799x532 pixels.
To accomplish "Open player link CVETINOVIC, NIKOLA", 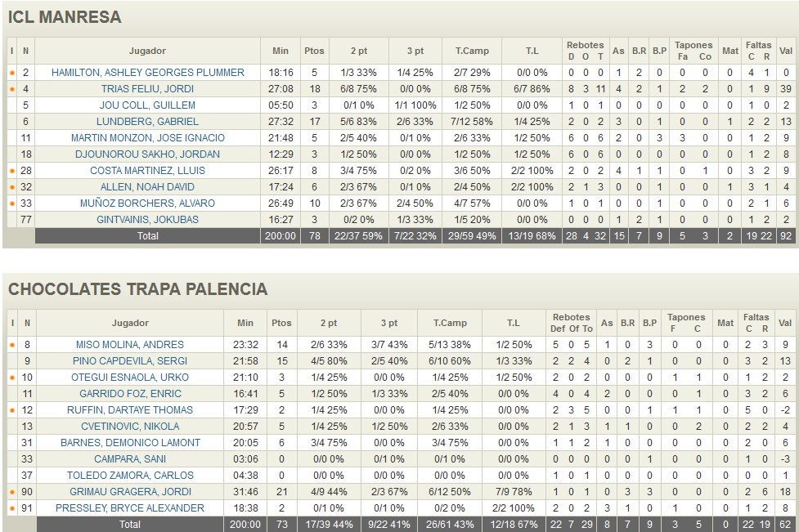I will point(130,427).
